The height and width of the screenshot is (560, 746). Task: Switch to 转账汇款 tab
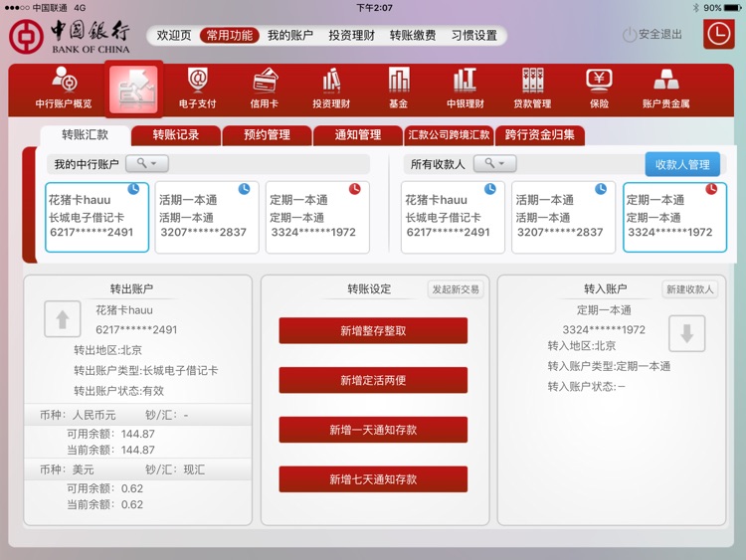[86, 135]
